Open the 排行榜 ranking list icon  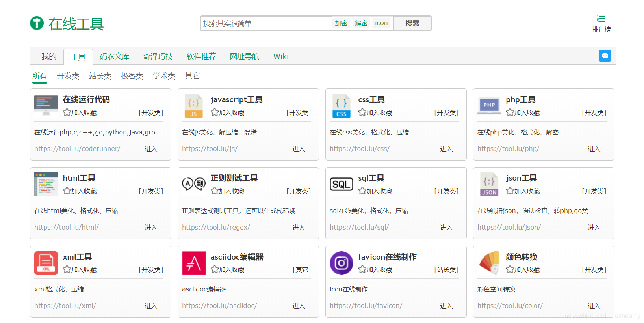(601, 19)
